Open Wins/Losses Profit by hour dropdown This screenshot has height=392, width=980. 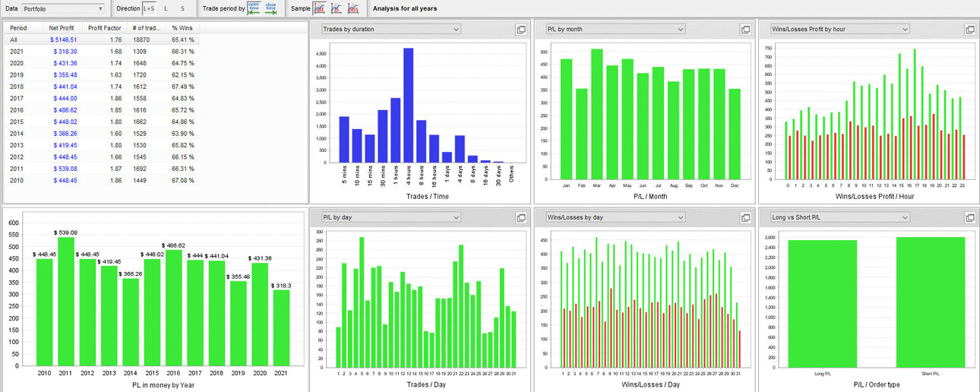(839, 29)
